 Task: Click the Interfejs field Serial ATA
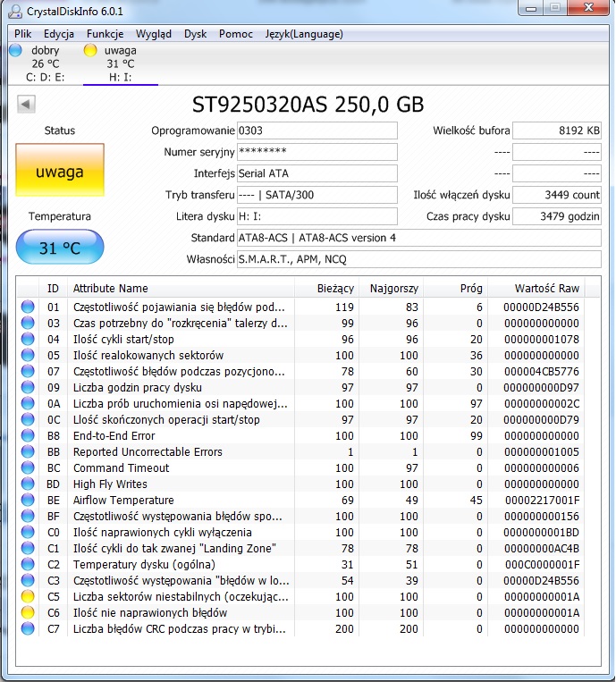317,173
